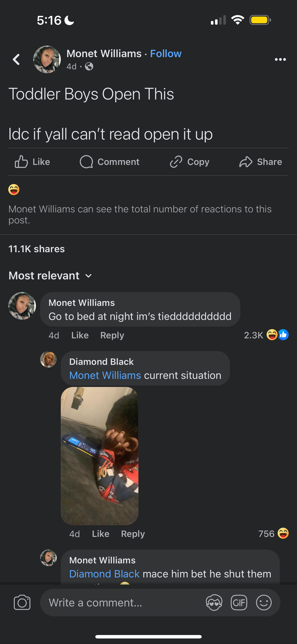Open the photo in Diamond Black's reply
The image size is (297, 644).
99,456
